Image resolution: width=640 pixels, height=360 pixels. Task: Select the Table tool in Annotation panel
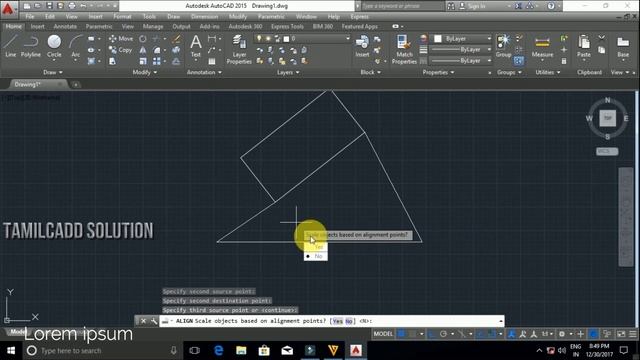tap(211, 61)
